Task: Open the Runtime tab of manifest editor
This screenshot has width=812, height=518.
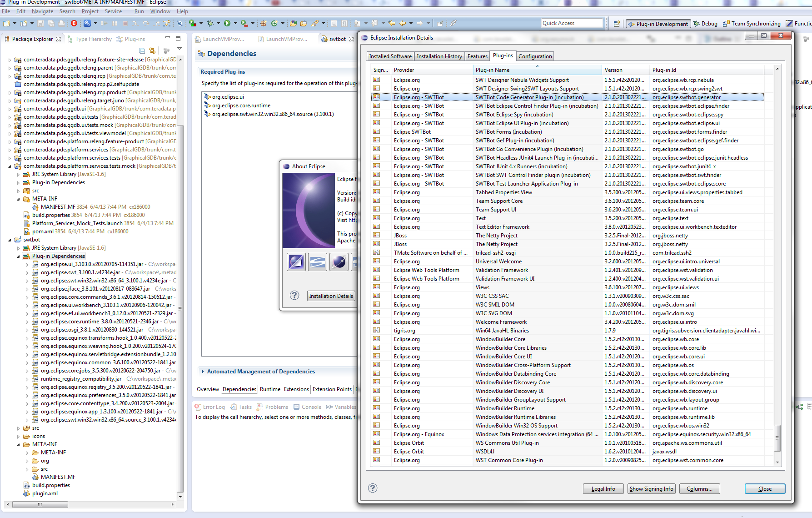Action: (x=270, y=389)
